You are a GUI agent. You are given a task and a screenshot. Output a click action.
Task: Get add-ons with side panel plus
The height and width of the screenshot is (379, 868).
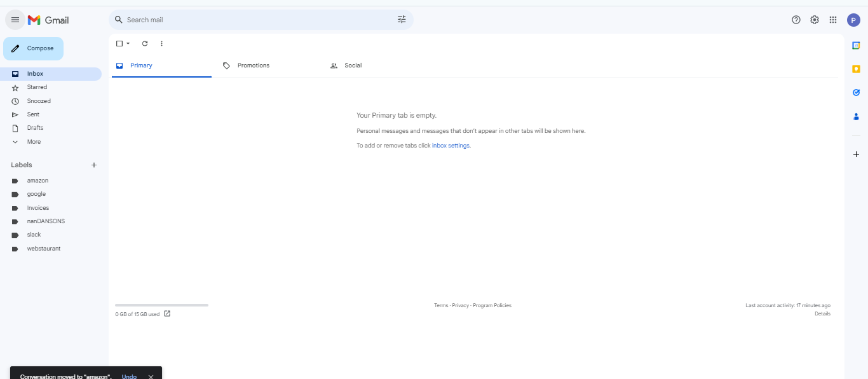pyautogui.click(x=856, y=155)
